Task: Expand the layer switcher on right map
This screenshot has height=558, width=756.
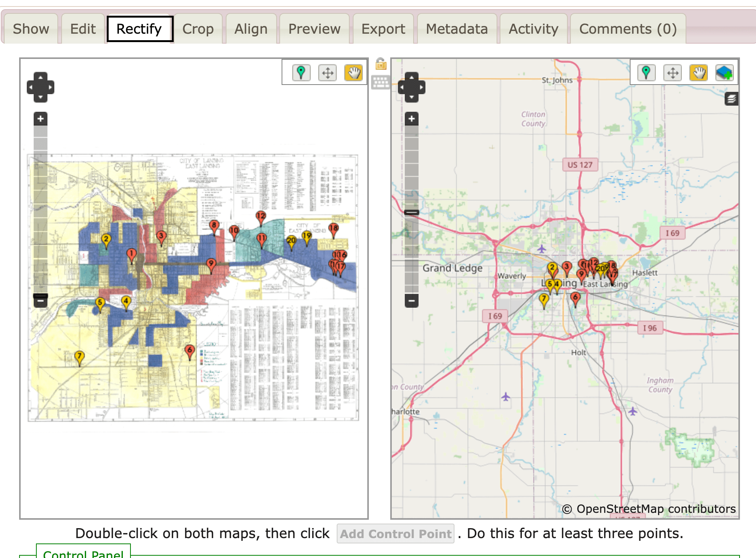Action: (x=731, y=99)
